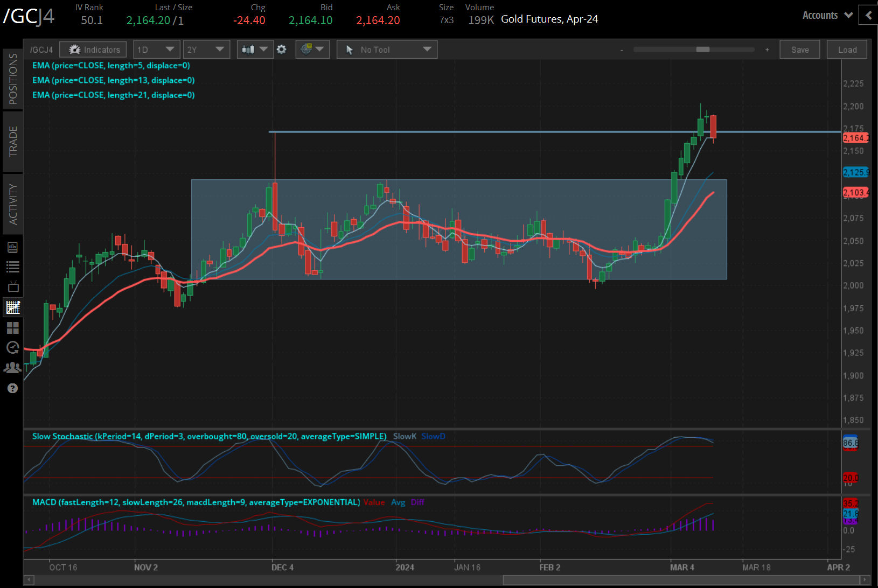Screen dimensions: 878x588
Task: Click the TV media icon in sidebar
Action: [x=13, y=286]
